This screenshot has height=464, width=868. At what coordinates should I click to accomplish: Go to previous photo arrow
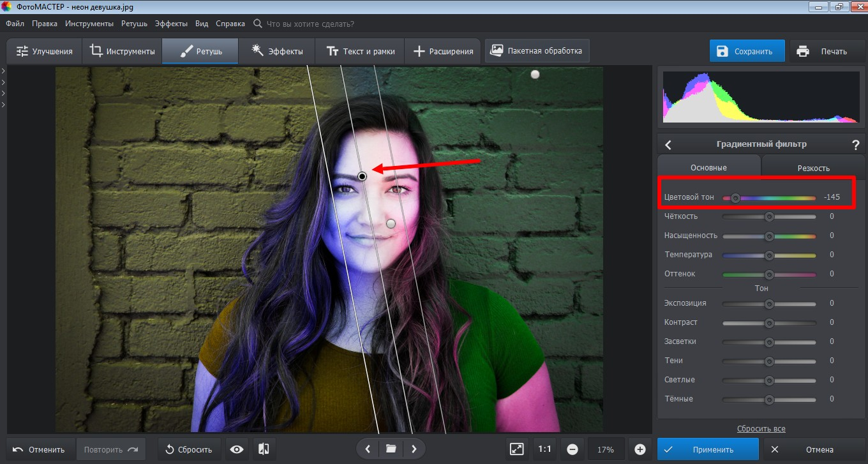point(368,449)
